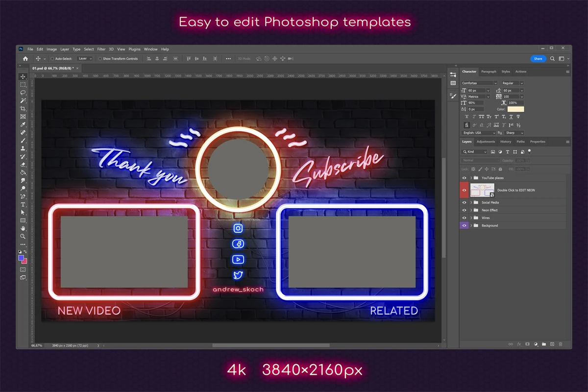Create a new layer in Layers panel
Screen dimensions: 588x392
pyautogui.click(x=552, y=344)
